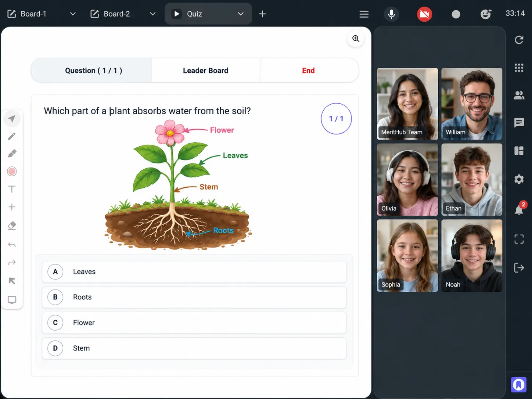The image size is (532, 399).
Task: Select the Text tool
Action: click(x=12, y=189)
